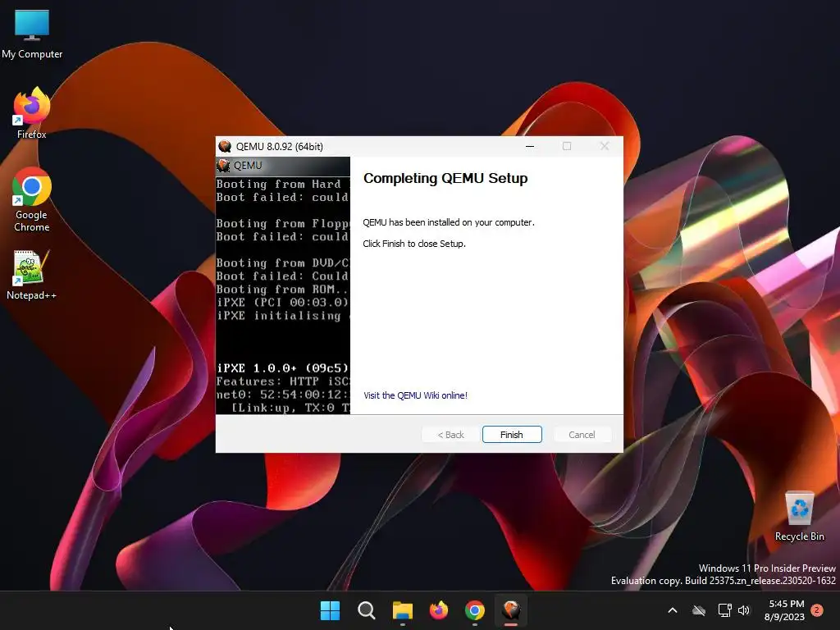
Task: Open the Visit the QEMU Wiki online link
Action: tap(415, 395)
